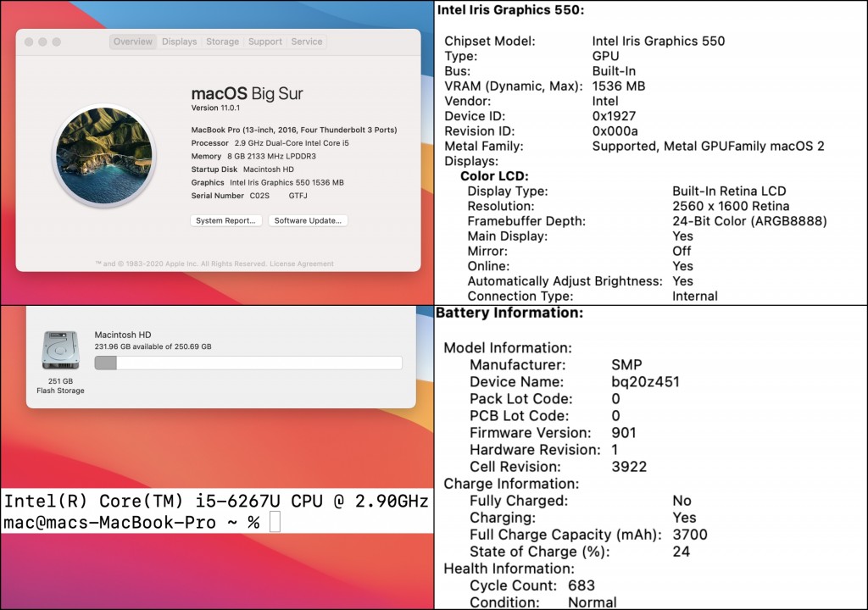This screenshot has height=610, width=868.
Task: Select the 'Battery Information:' heading
Action: (509, 313)
